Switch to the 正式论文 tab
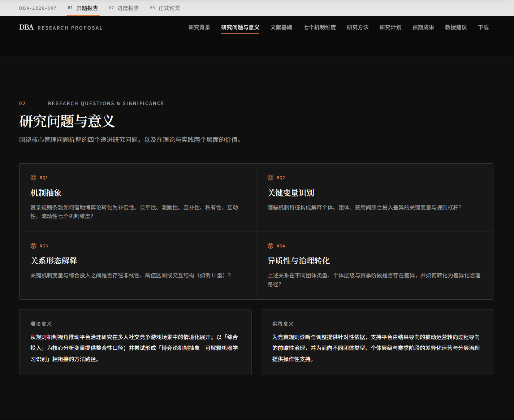 pyautogui.click(x=165, y=8)
